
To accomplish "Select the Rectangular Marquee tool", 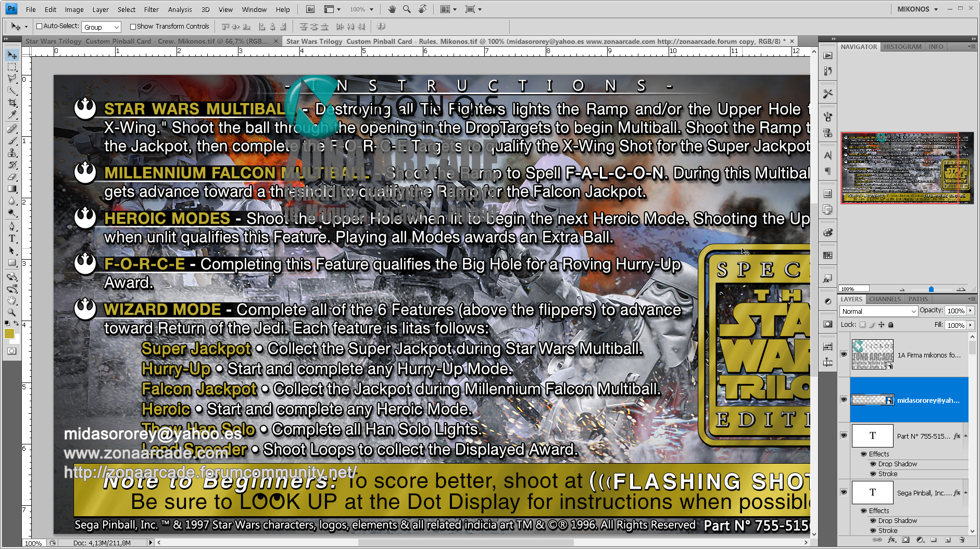I will pos(12,67).
